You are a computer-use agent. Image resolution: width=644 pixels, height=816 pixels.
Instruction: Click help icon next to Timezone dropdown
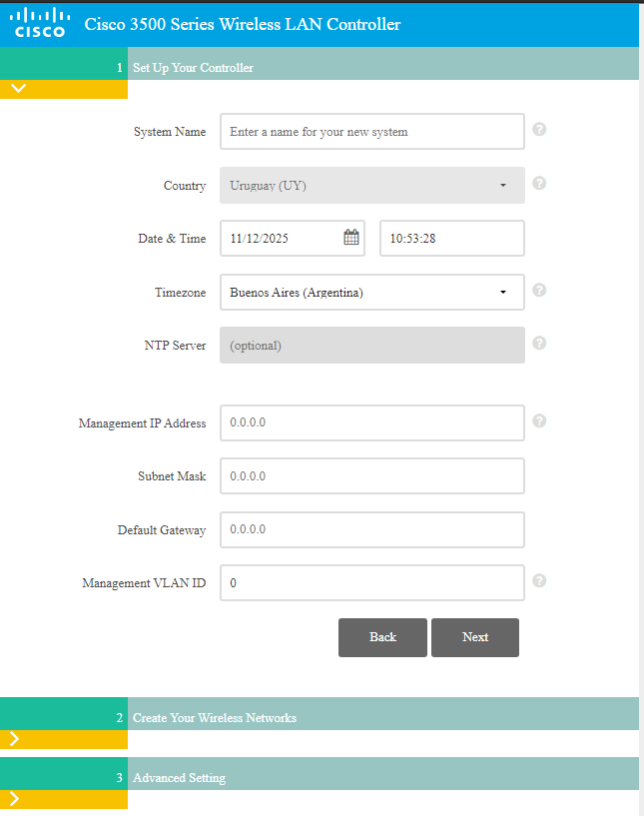point(539,291)
